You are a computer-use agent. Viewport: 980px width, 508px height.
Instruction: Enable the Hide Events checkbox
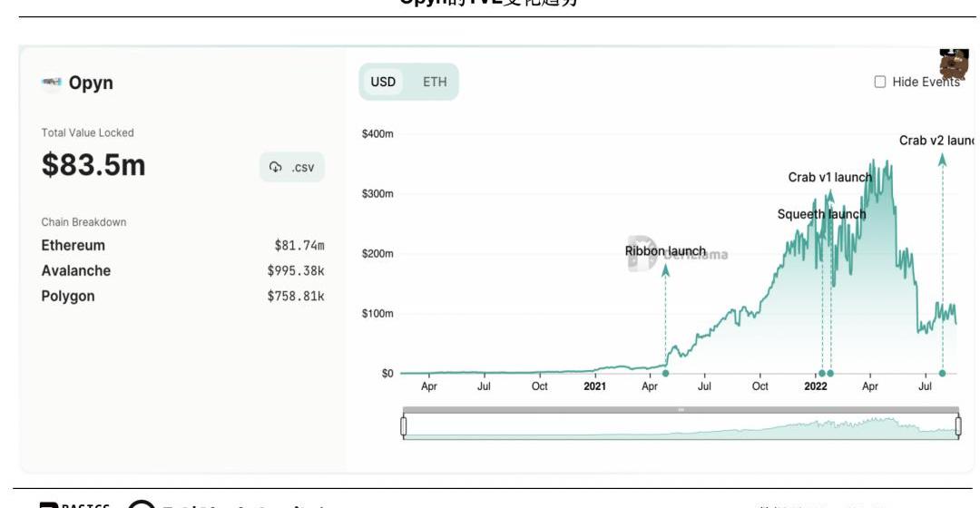tap(880, 82)
